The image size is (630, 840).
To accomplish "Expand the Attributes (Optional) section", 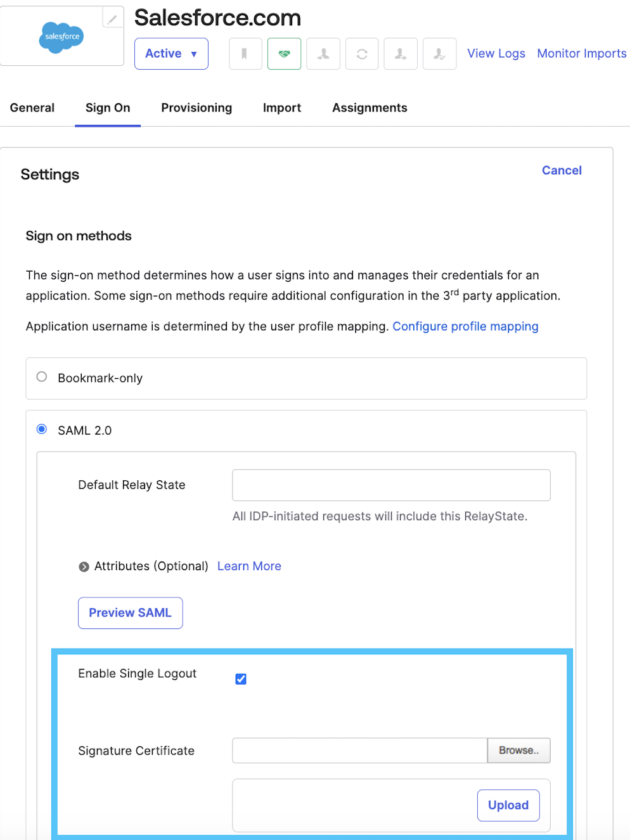I will click(x=84, y=566).
